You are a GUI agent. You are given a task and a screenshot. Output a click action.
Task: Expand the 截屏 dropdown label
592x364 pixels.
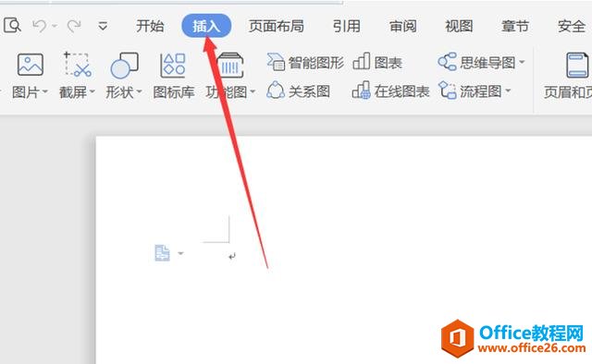click(x=77, y=92)
